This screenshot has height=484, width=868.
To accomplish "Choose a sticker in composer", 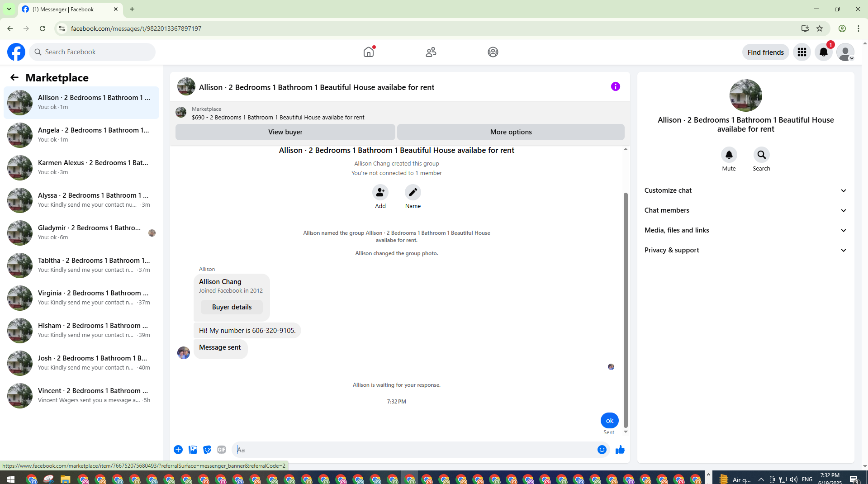I will [207, 450].
